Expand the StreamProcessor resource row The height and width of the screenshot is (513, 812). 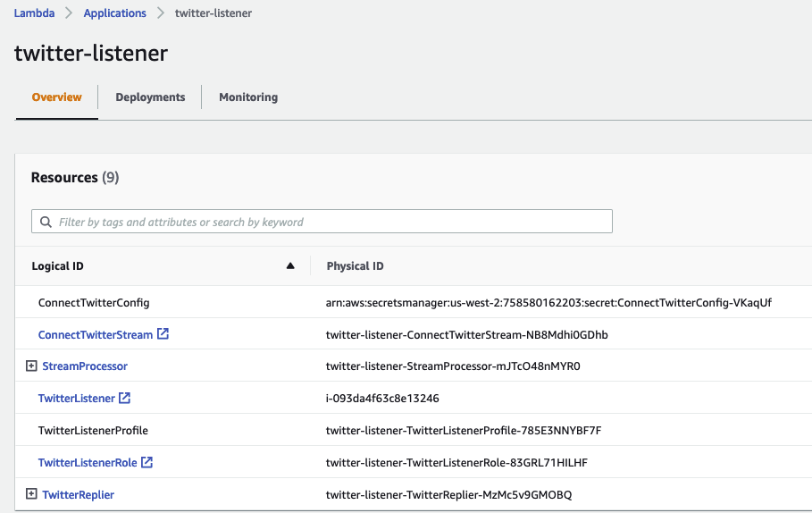coord(31,366)
